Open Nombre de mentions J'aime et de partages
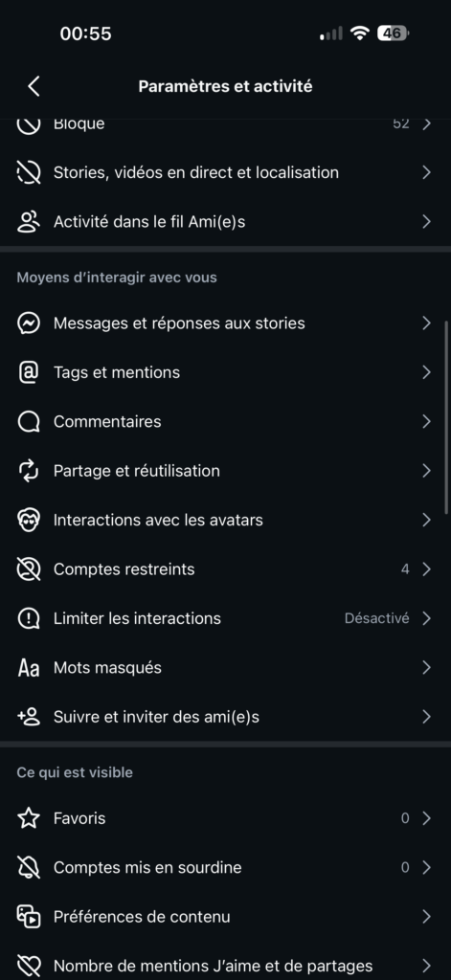The image size is (451, 980). tap(225, 967)
